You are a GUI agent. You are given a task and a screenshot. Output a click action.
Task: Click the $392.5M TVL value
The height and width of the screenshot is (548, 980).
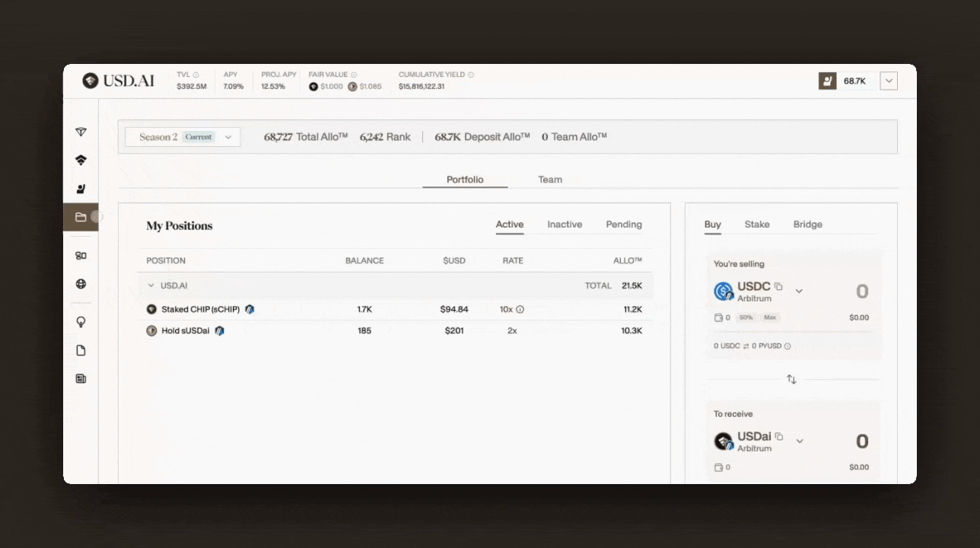click(192, 87)
